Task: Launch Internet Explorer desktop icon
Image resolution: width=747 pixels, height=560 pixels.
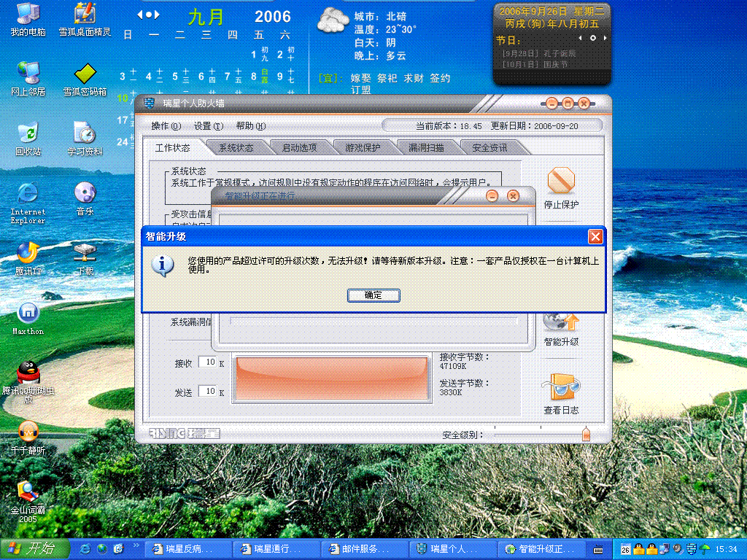Action: point(28,203)
